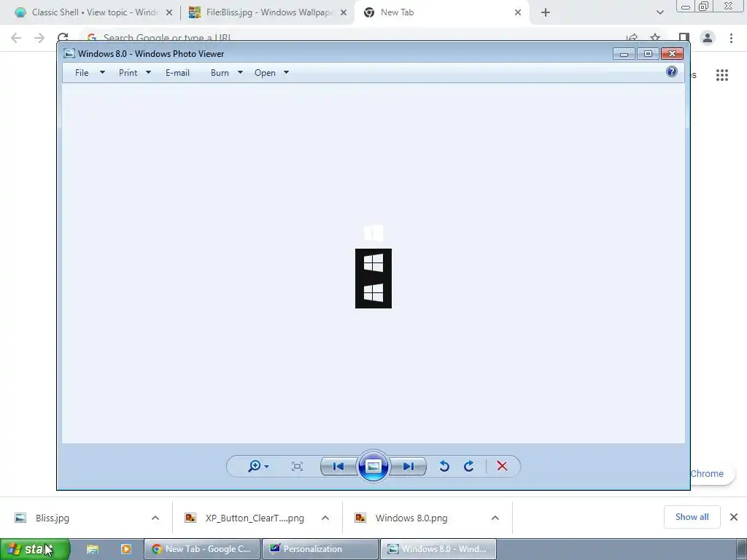
Task: Open the file explorer taskbar icon
Action: [x=93, y=549]
